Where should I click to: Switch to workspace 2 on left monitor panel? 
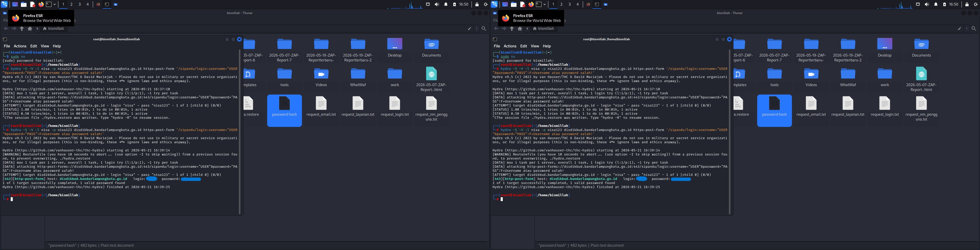point(71,5)
